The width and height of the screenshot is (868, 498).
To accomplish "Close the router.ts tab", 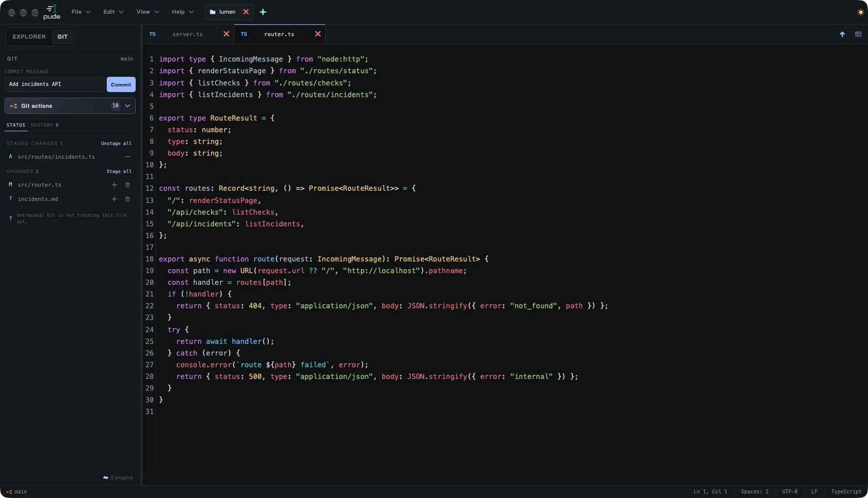I will click(318, 34).
